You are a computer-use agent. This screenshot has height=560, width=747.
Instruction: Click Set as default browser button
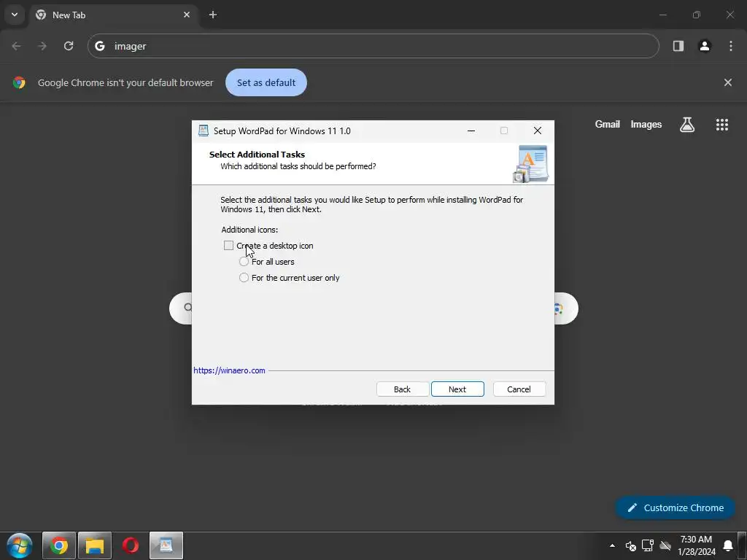(x=266, y=82)
